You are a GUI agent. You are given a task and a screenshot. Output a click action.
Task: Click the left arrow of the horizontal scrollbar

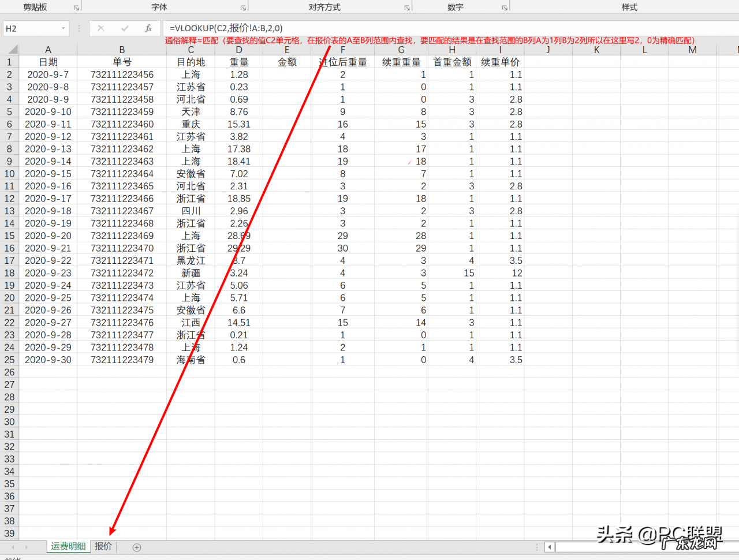coord(549,547)
